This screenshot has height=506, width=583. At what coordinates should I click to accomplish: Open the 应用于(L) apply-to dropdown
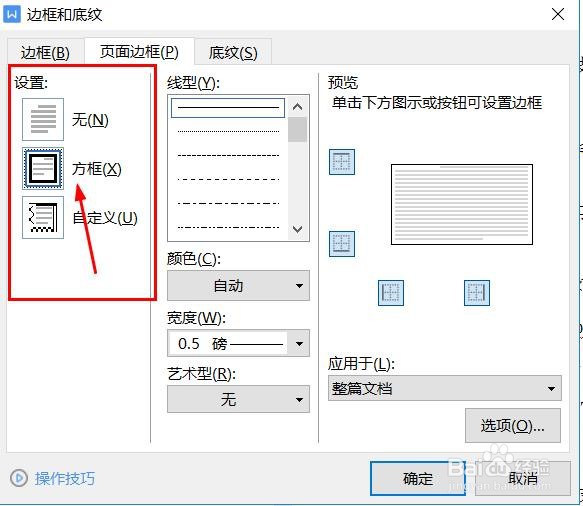[445, 388]
